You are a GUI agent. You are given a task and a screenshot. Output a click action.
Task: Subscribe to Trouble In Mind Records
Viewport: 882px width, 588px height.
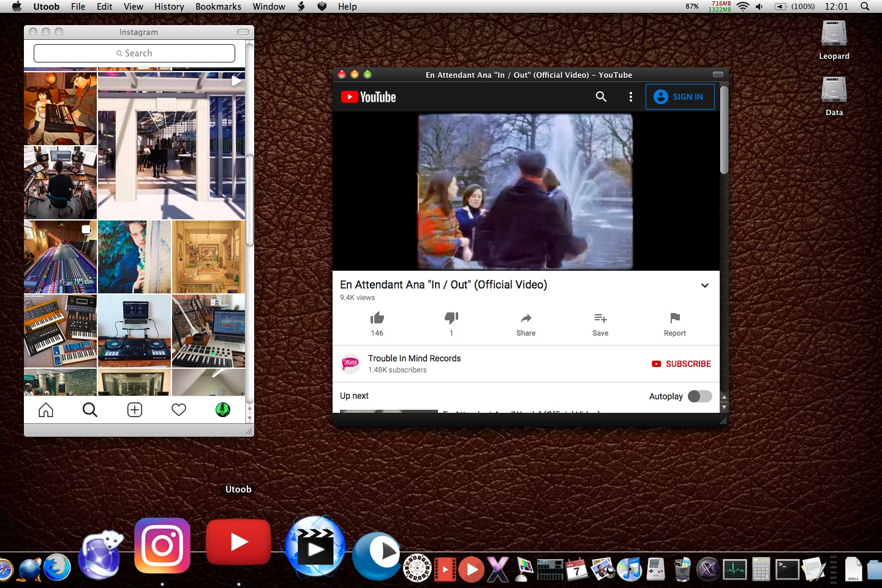pos(681,364)
